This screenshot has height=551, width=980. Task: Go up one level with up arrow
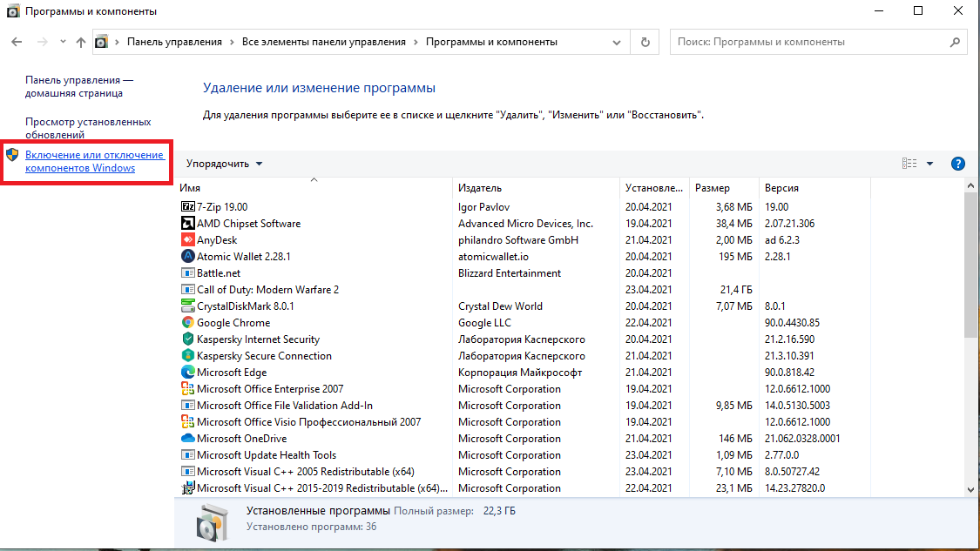81,42
